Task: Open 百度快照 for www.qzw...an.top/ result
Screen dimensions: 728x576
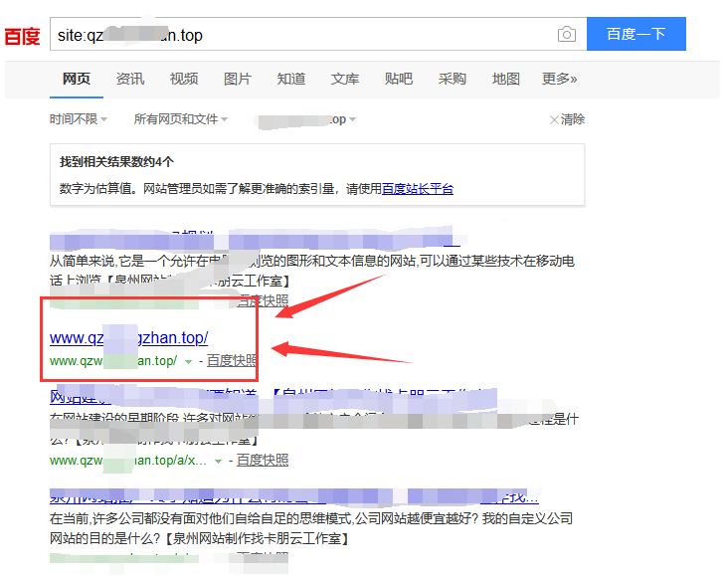Action: pos(231,360)
